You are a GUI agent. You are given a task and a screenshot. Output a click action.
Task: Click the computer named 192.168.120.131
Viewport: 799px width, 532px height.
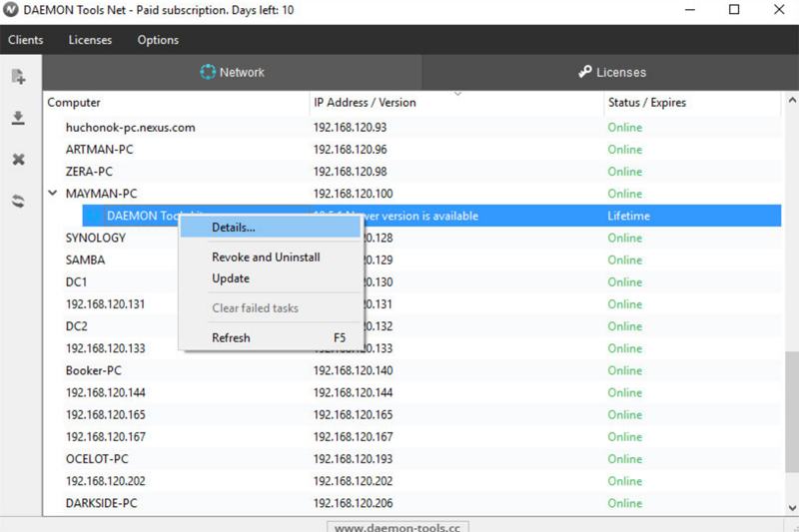coord(106,303)
